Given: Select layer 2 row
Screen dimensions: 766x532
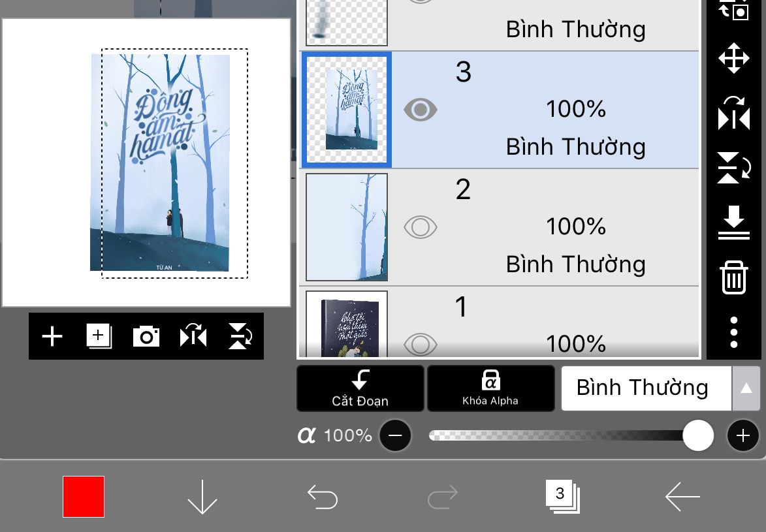Looking at the screenshot, I should point(499,227).
